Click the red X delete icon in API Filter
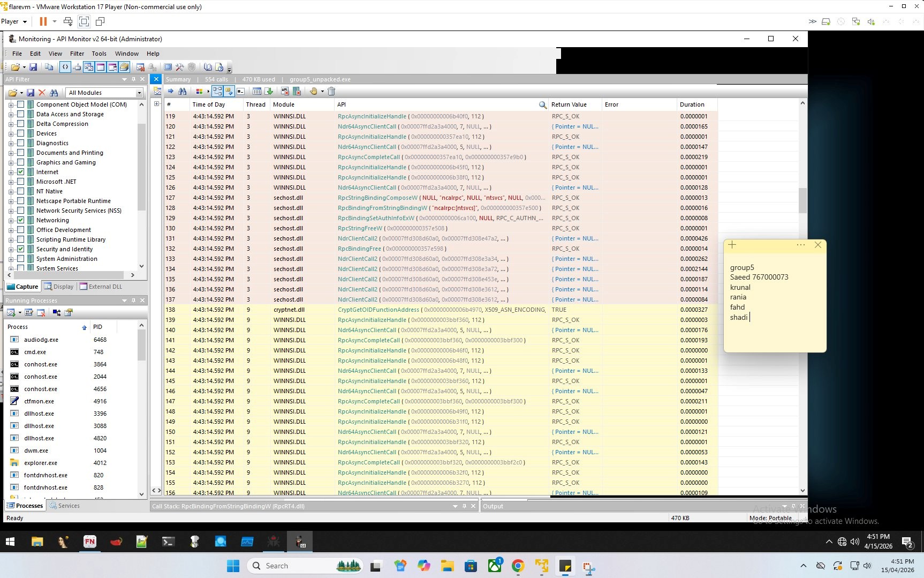This screenshot has height=578, width=924. pyautogui.click(x=42, y=93)
